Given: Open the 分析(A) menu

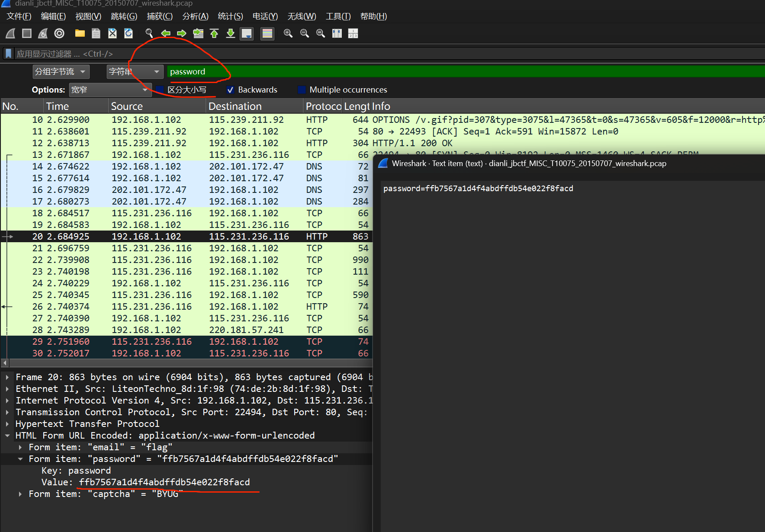Looking at the screenshot, I should [195, 16].
